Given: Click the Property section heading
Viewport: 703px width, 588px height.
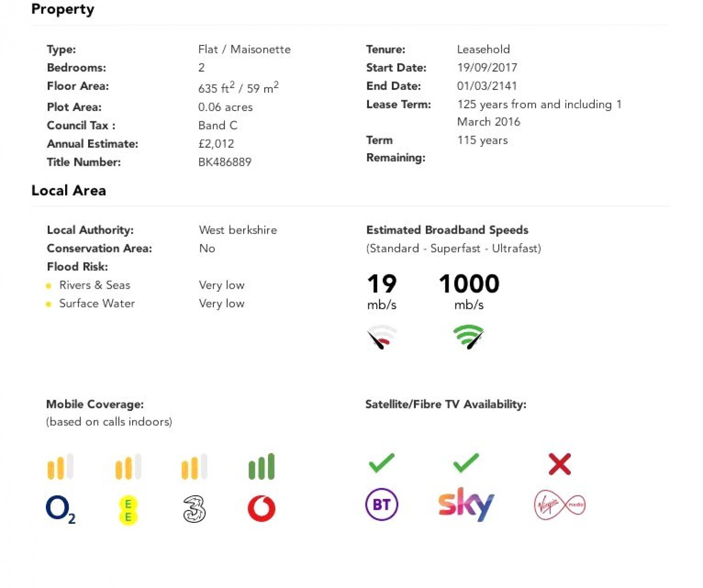Looking at the screenshot, I should (x=63, y=9).
